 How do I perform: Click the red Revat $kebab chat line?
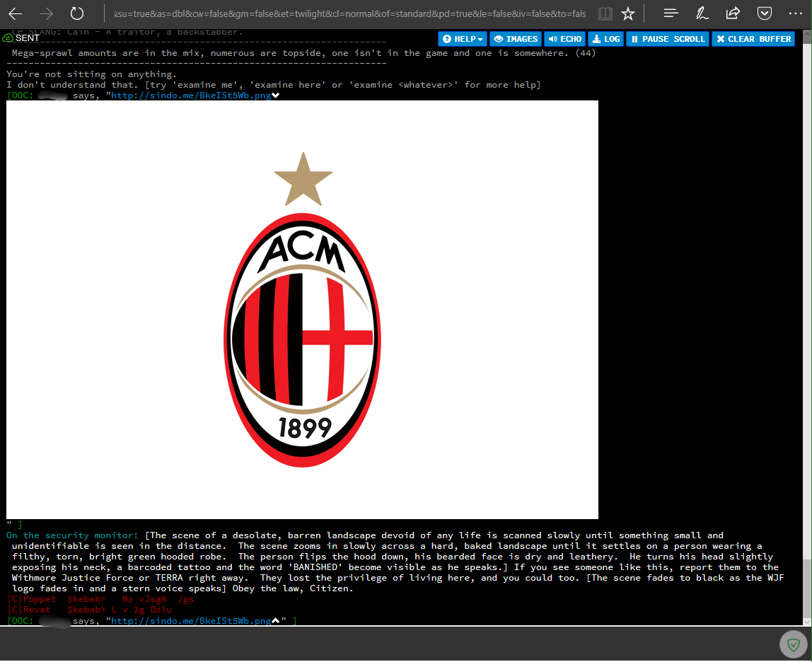pyautogui.click(x=90, y=610)
